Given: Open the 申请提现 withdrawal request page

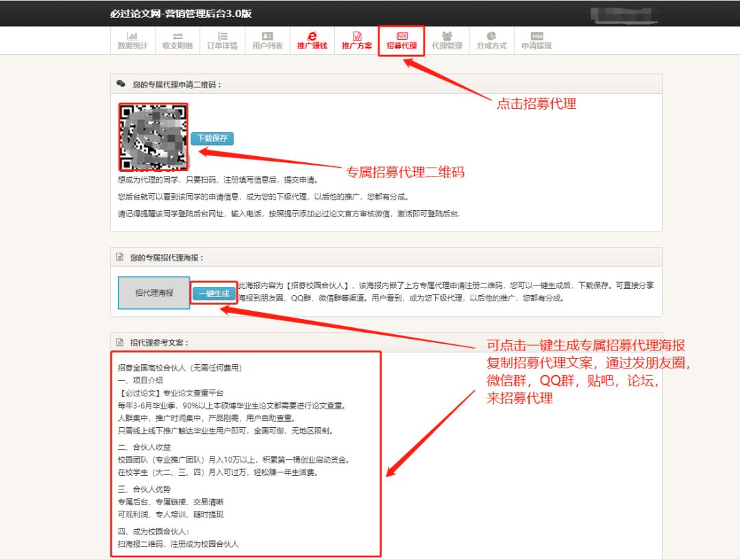Looking at the screenshot, I should click(536, 40).
